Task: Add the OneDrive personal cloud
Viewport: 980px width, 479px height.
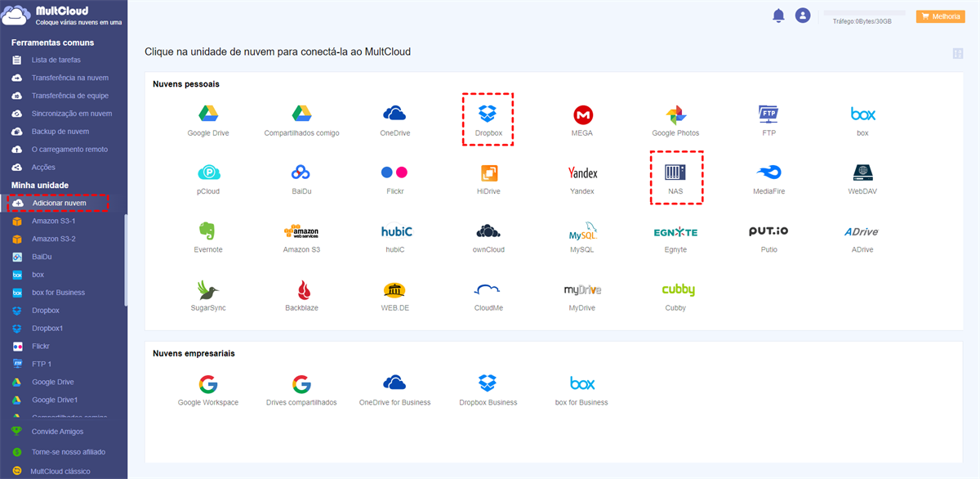Action: point(394,114)
